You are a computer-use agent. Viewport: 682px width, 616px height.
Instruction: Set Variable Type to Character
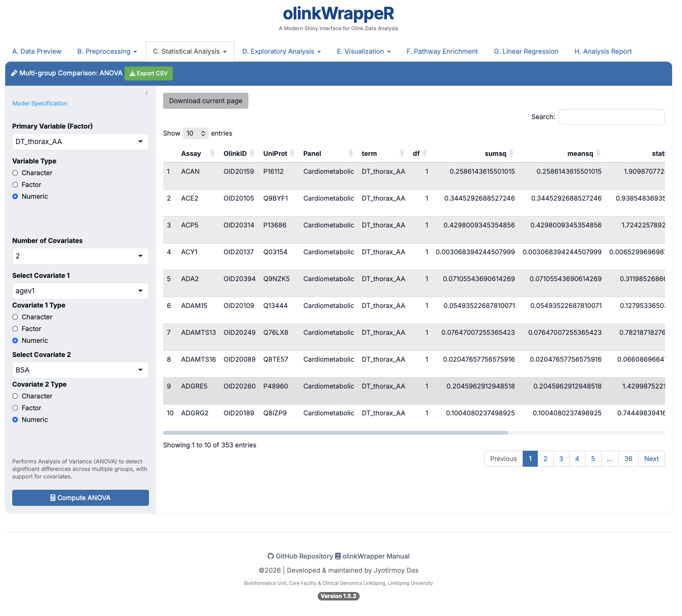15,173
